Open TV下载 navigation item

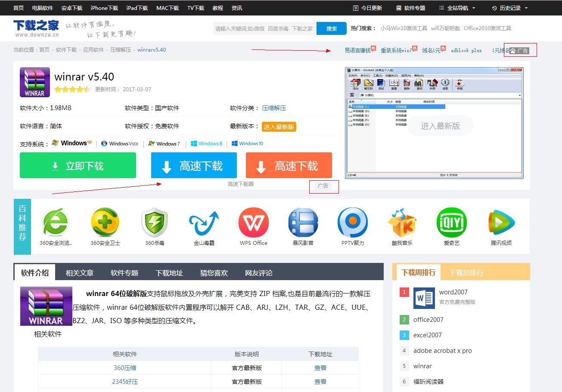196,8
